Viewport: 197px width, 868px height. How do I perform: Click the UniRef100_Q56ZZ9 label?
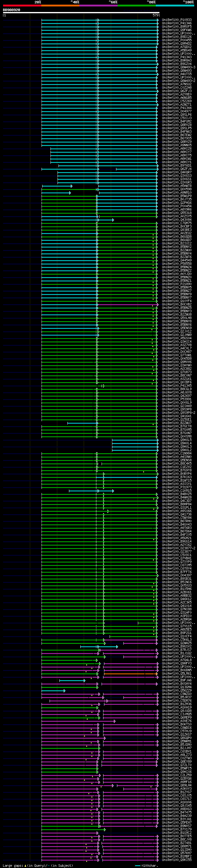point(177,690)
